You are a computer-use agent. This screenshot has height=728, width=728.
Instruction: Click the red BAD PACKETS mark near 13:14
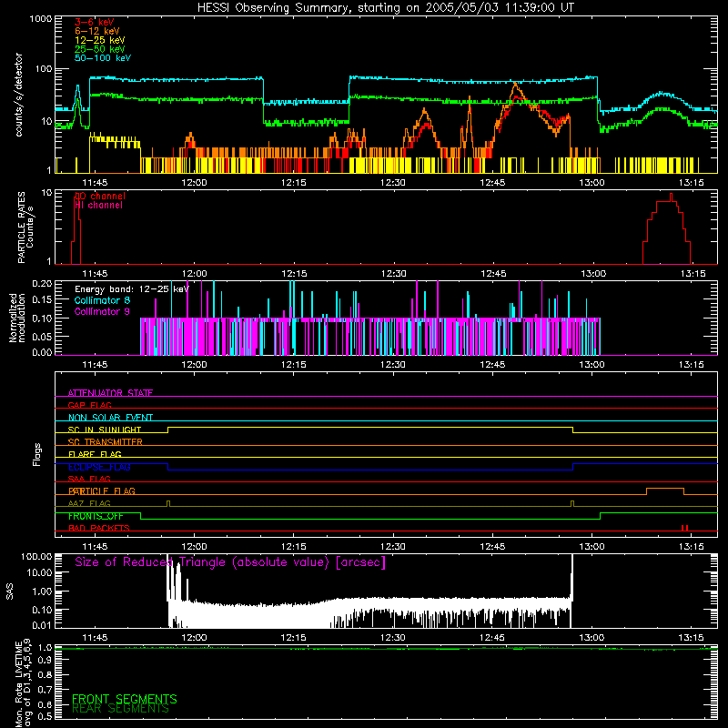click(684, 528)
